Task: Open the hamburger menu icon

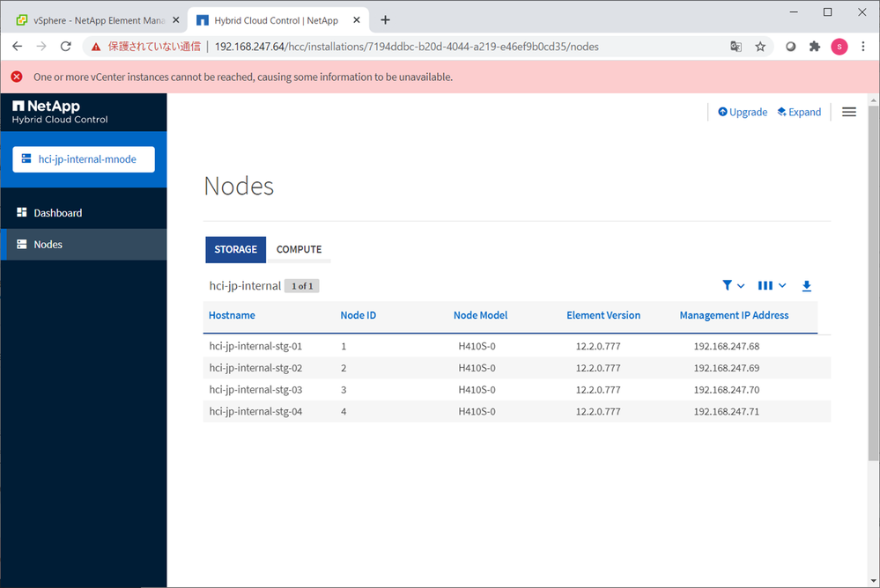Action: (848, 112)
